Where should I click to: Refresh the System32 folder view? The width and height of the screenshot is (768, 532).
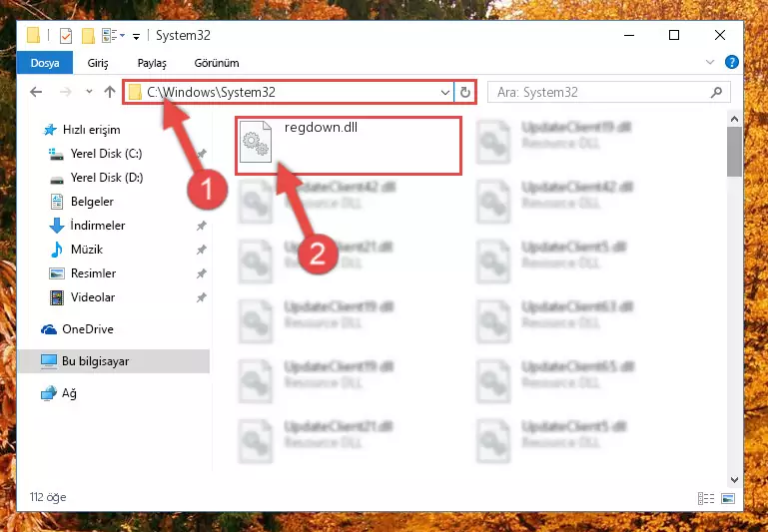[464, 92]
